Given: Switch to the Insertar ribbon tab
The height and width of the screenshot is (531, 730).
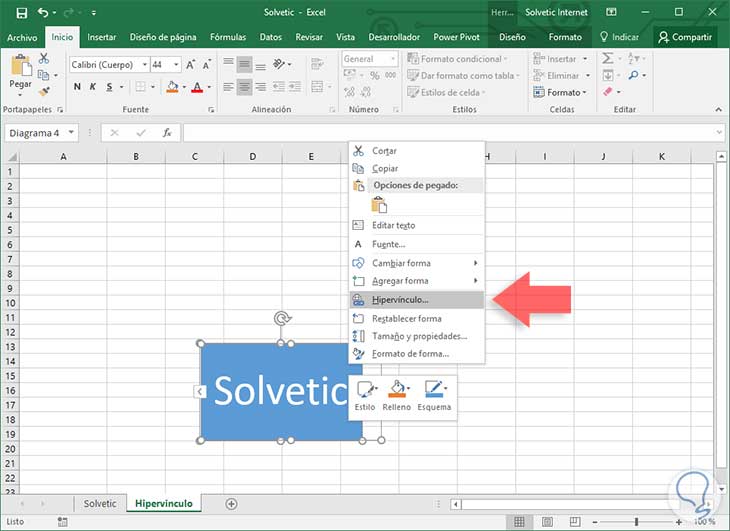Looking at the screenshot, I should (x=101, y=37).
